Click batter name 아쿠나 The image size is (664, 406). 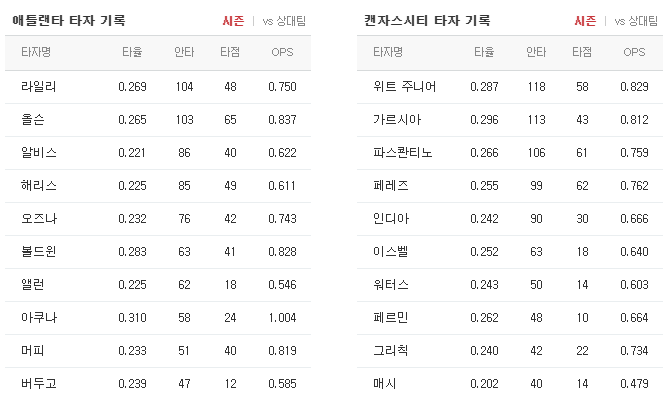point(39,318)
